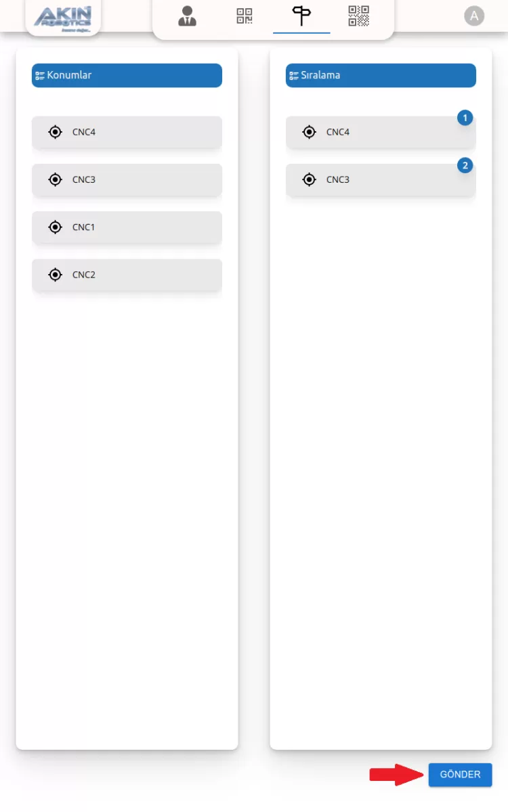
Task: Click the order badge number 1
Action: 465,118
